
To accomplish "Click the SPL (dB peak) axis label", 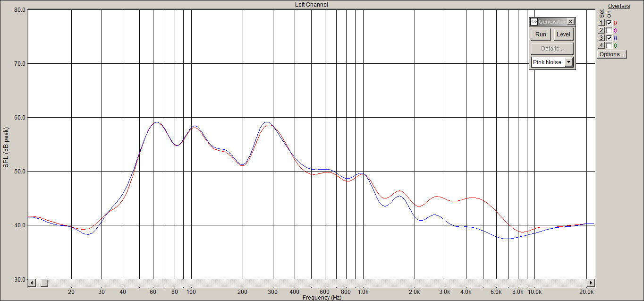I will (6, 147).
